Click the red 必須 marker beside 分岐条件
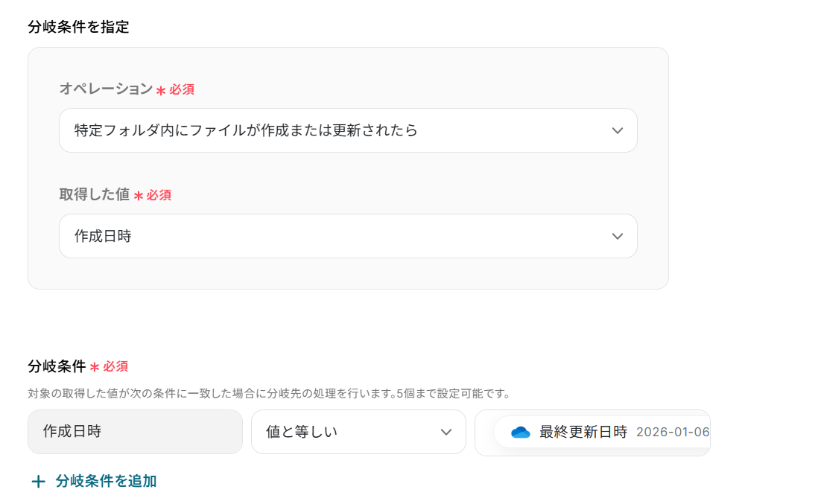The width and height of the screenshot is (818, 504). click(115, 366)
